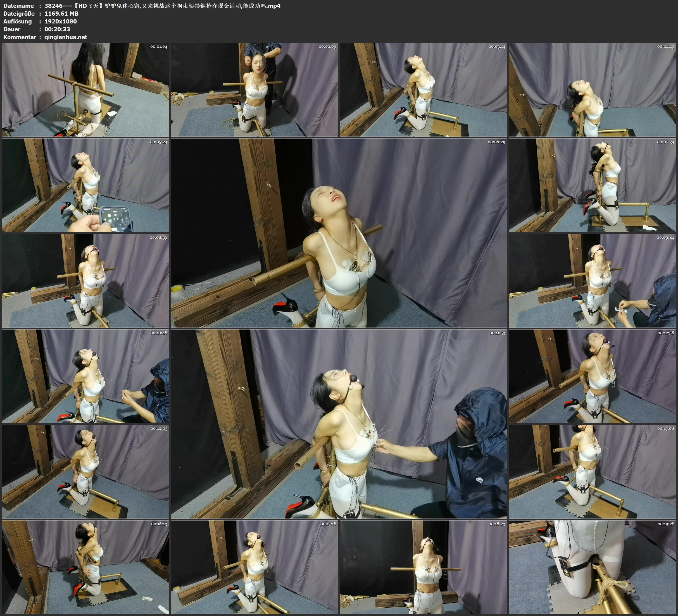Screen dimensions: 678x616
Task: Click the thumbnail marked 00:16:13
Action: (x=85, y=567)
